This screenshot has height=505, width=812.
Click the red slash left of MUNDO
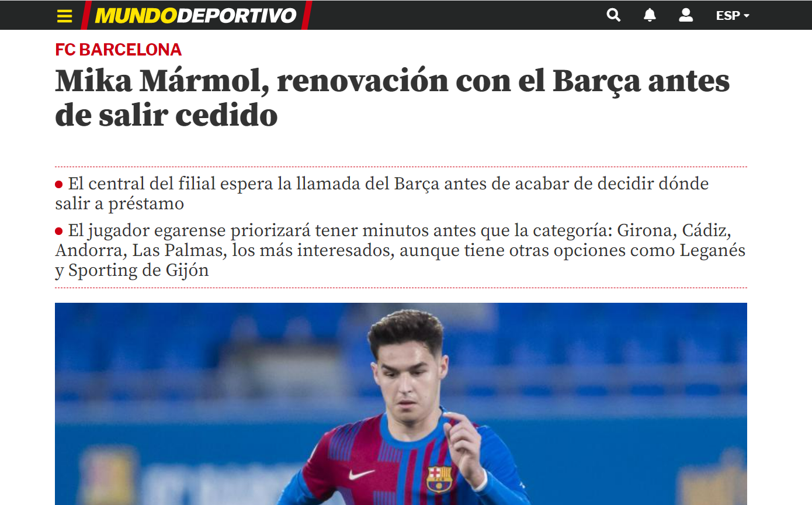tap(86, 15)
